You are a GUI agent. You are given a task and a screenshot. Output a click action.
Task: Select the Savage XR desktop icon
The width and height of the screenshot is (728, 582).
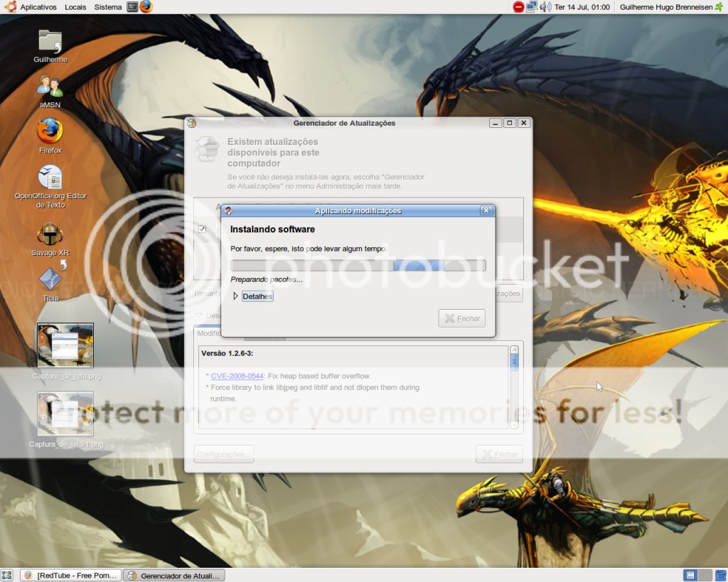pos(50,239)
